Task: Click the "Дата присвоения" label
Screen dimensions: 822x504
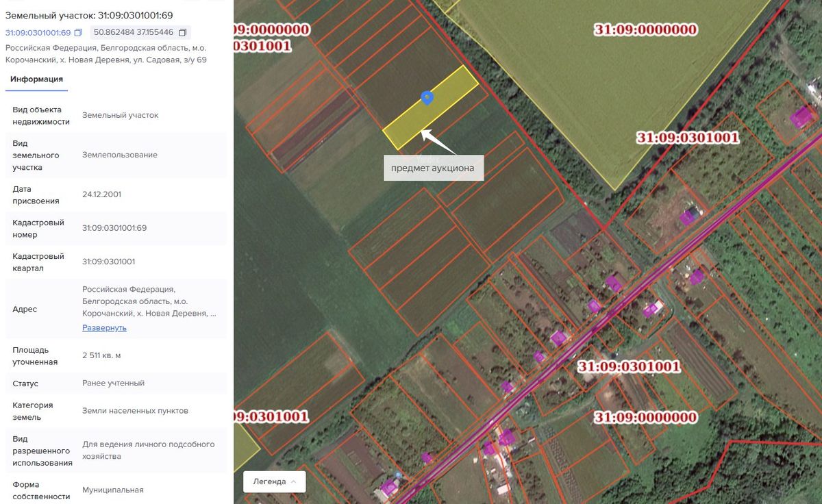Action: pos(36,195)
